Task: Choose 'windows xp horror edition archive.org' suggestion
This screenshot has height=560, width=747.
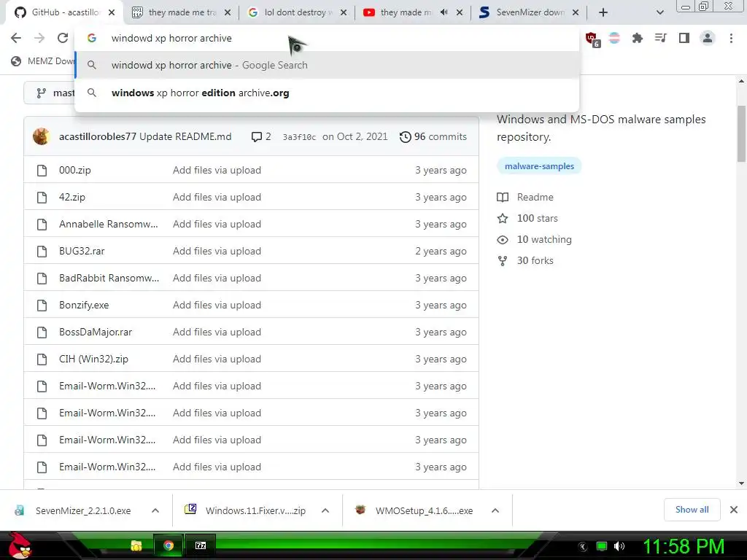Action: (327, 93)
